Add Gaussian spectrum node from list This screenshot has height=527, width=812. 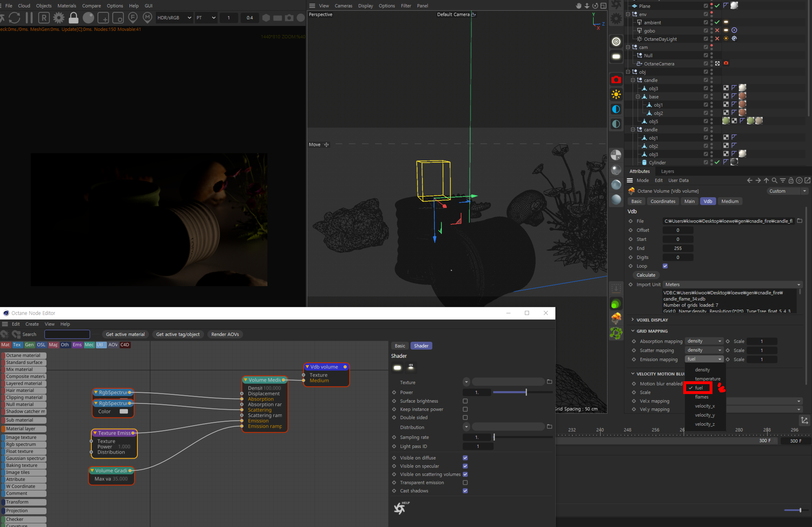pyautogui.click(x=23, y=458)
